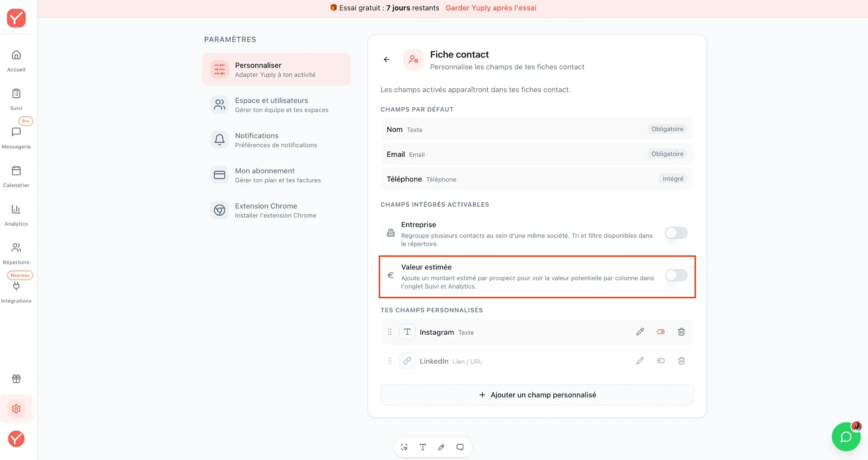Edit the LinkedIn custom field

[640, 361]
